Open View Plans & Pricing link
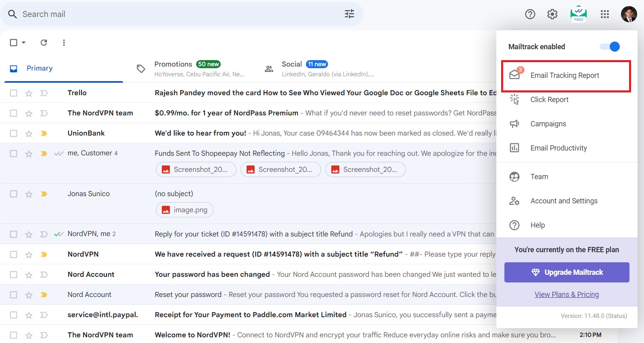 click(x=567, y=295)
